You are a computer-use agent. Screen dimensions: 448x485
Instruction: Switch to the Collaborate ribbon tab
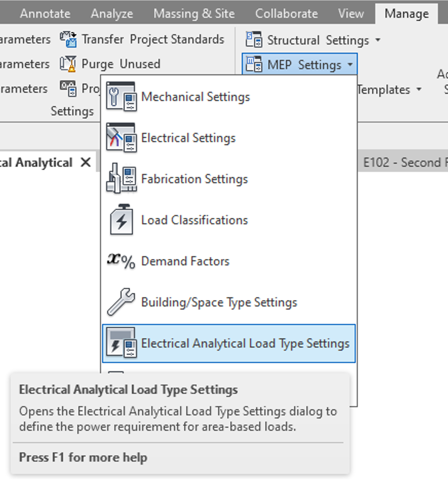[x=286, y=14]
